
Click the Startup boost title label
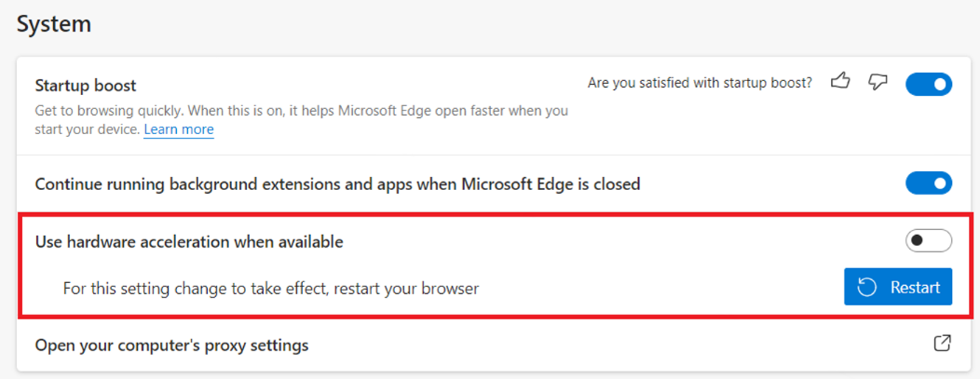[x=86, y=86]
